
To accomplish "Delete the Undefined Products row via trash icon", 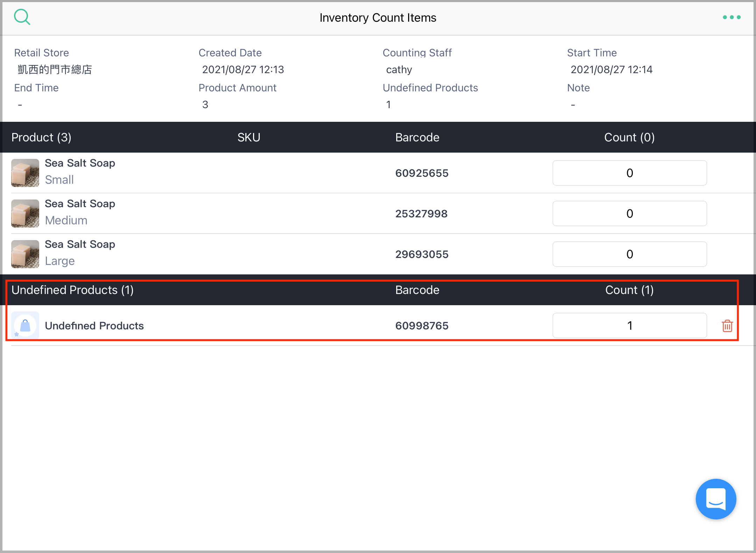I will point(727,325).
